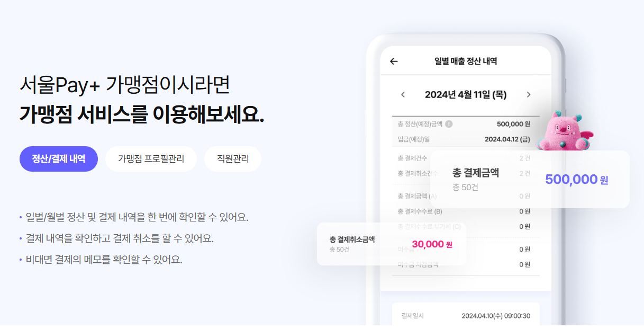Expand the 2024년 4월 11일 date selector
This screenshot has width=644, height=329.
(x=466, y=94)
